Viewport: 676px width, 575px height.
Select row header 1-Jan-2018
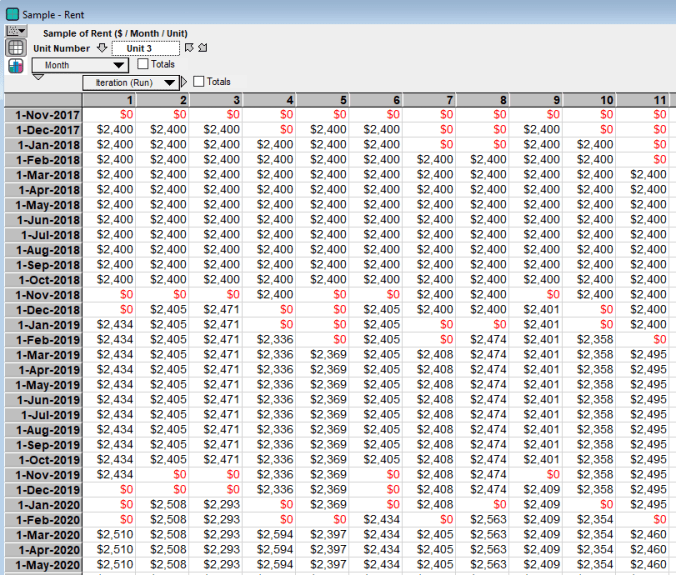click(43, 145)
